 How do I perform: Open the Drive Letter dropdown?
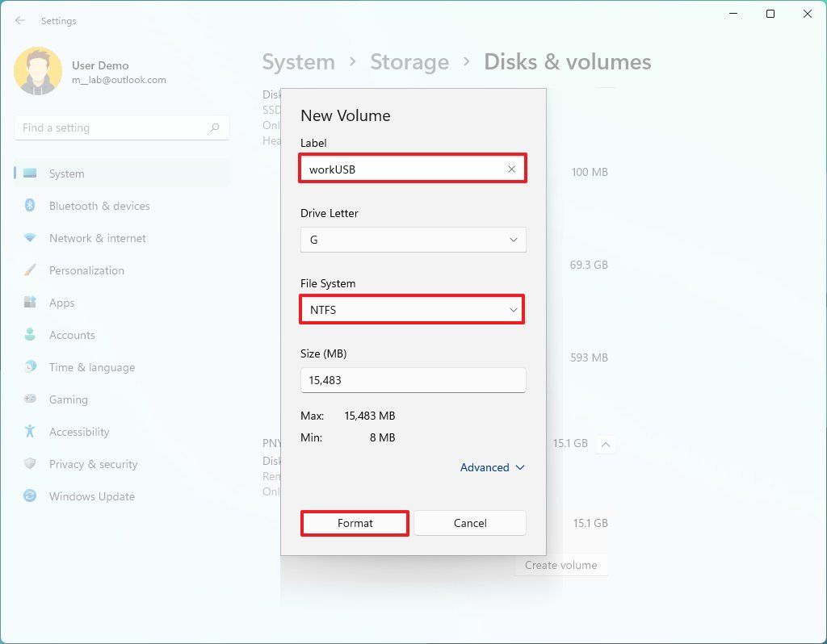(413, 240)
